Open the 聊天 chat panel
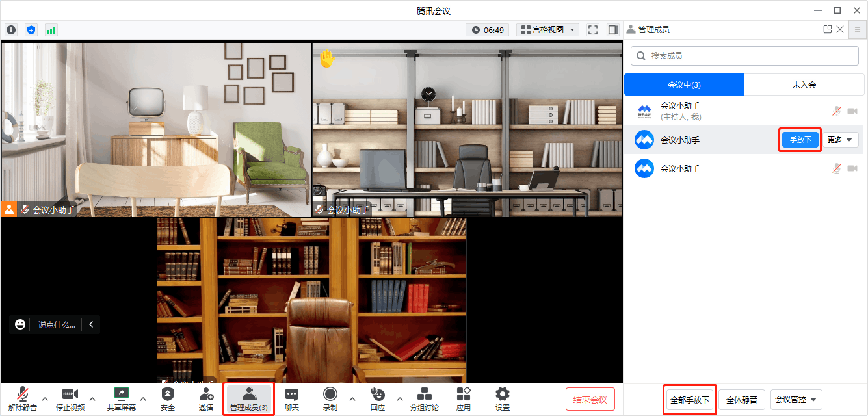This screenshot has height=416, width=868. 292,399
